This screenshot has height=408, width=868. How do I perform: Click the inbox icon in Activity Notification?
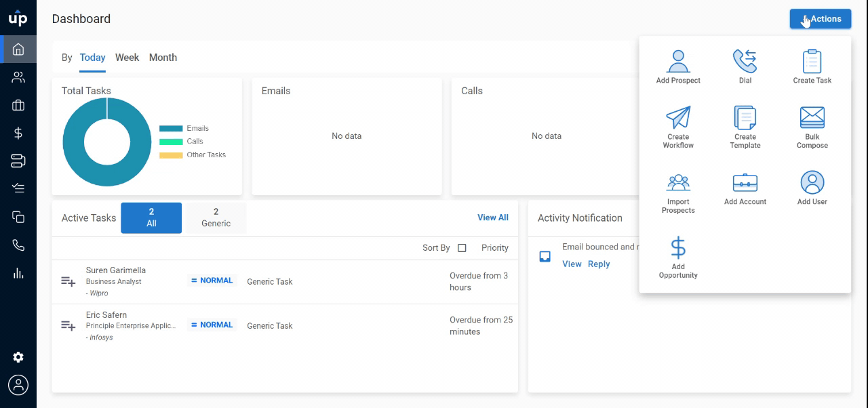click(545, 257)
